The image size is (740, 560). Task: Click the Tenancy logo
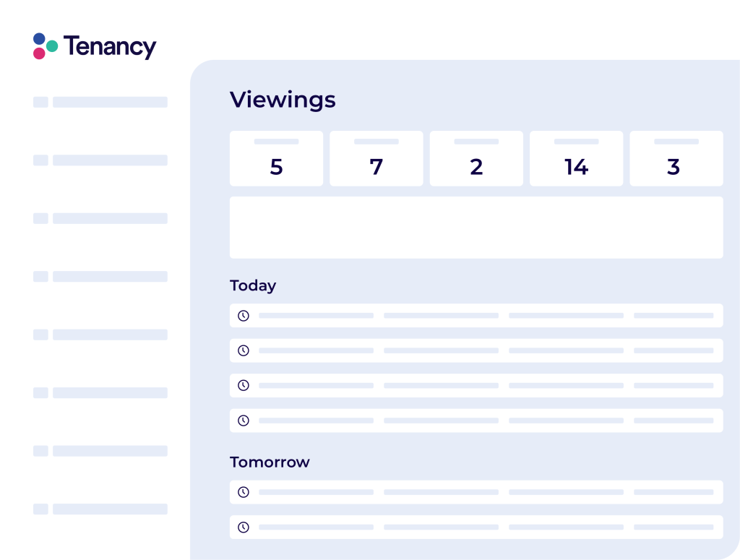95,47
